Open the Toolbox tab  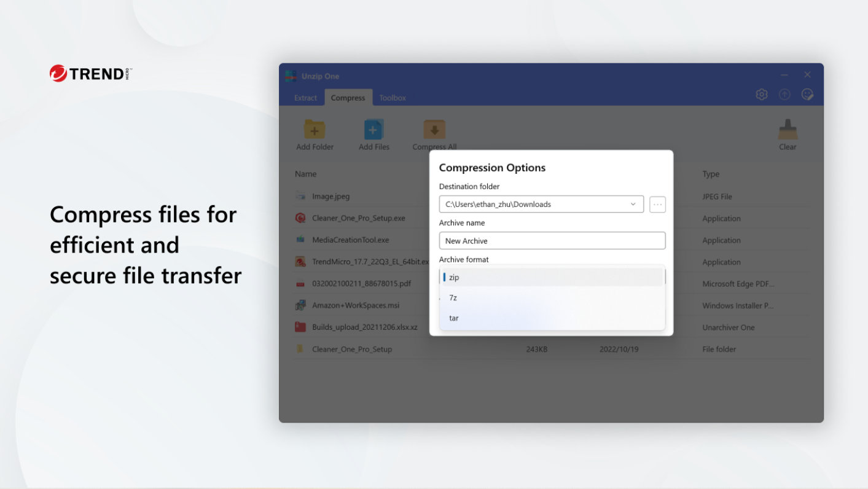click(x=392, y=98)
